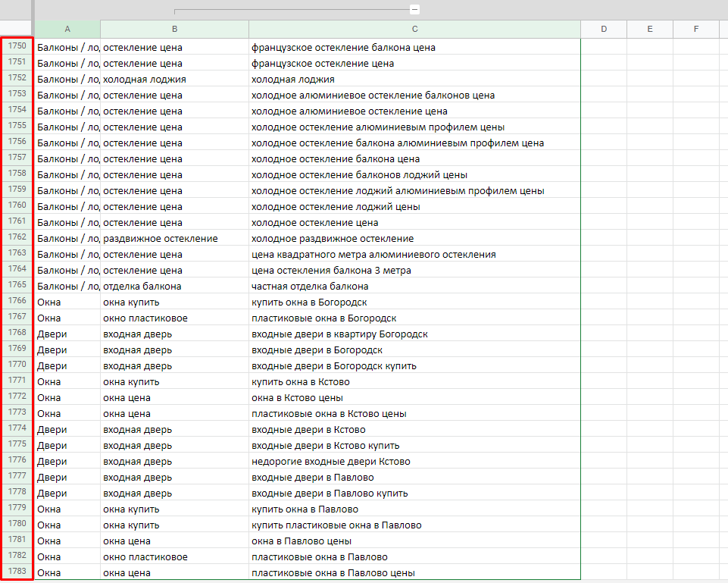The image size is (728, 583).
Task: Select row 1765 header
Action: 17,285
